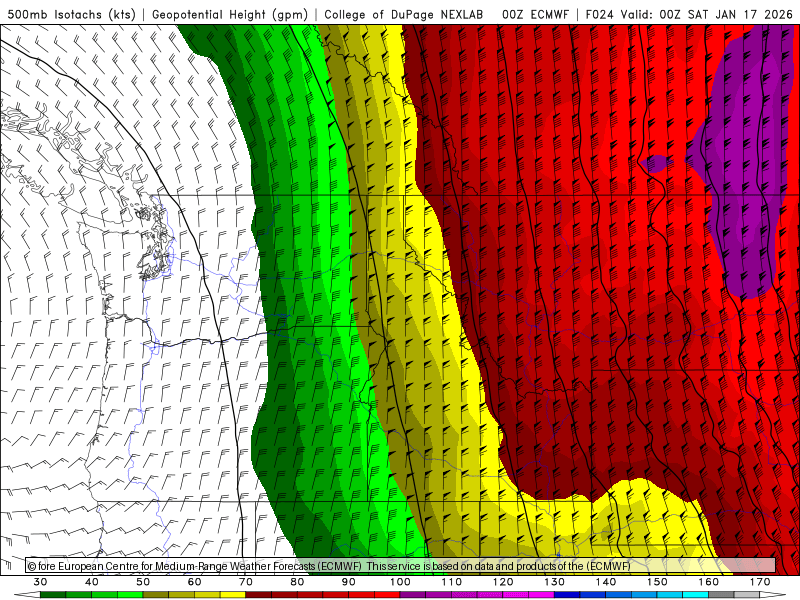Viewport: 800px width, 600px height.
Task: Click the legend value '130'
Action: tap(555, 582)
